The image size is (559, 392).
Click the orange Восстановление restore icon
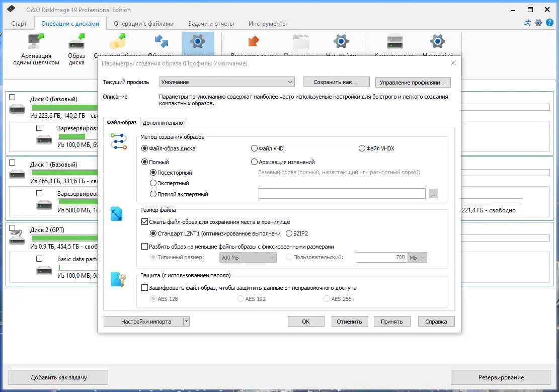(254, 41)
